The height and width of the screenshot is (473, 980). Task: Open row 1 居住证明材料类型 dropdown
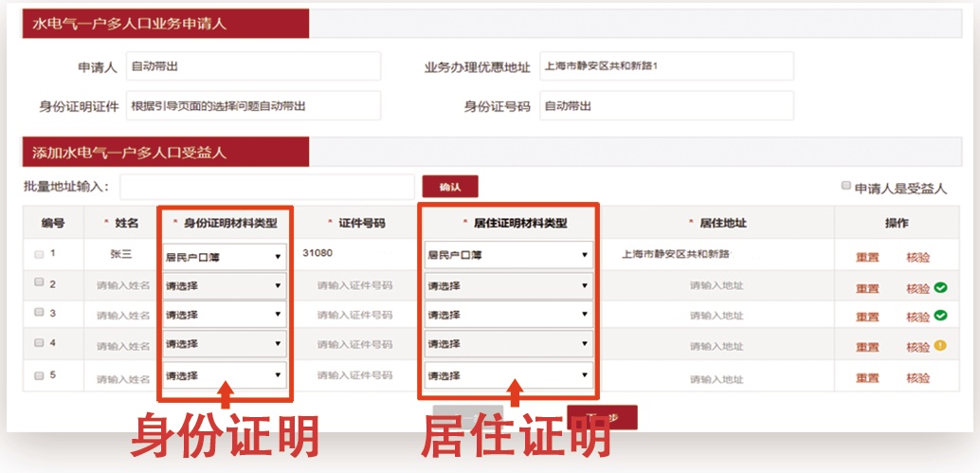[508, 255]
